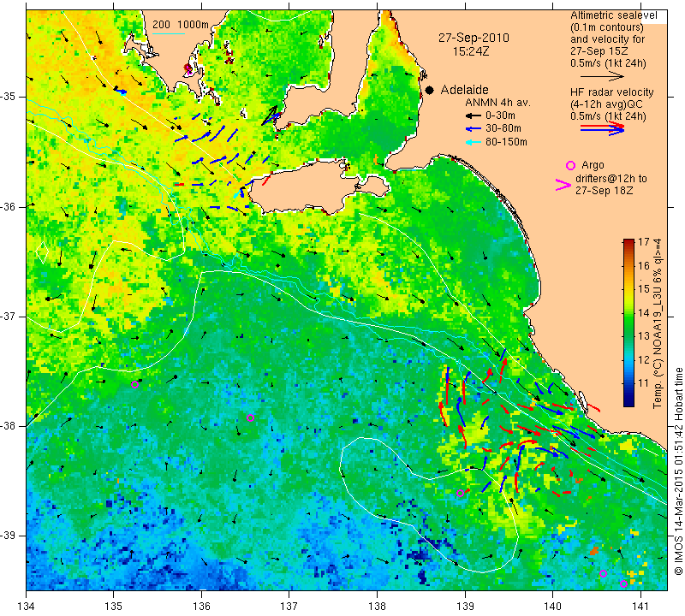Click the Argo float marker near 139E, 38.6S
Viewport: 685px width, 616px height.
[460, 494]
